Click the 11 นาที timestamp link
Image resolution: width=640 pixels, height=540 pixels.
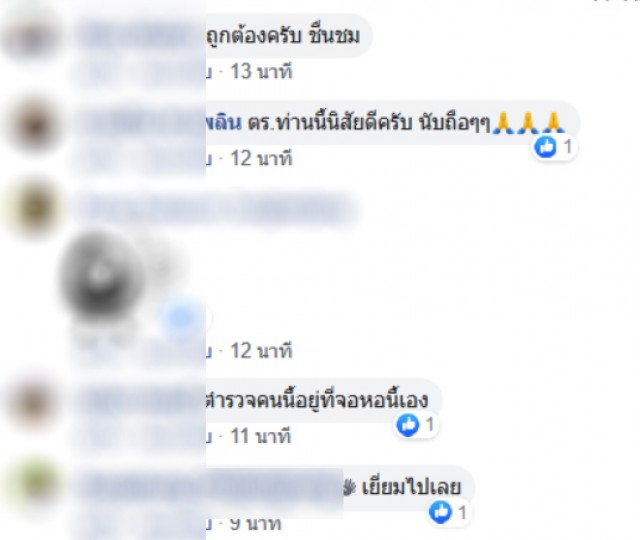pos(261,436)
